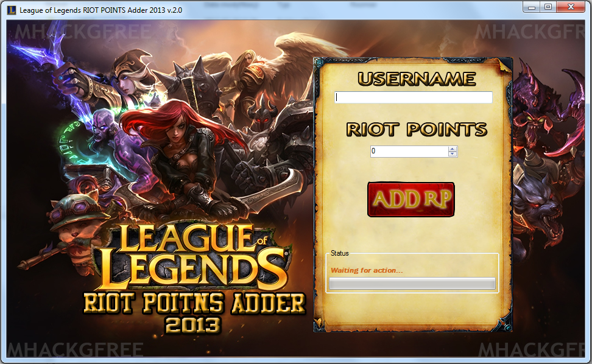592x364 pixels.
Task: Decrease Riot Points with the down arrow
Action: (x=453, y=154)
